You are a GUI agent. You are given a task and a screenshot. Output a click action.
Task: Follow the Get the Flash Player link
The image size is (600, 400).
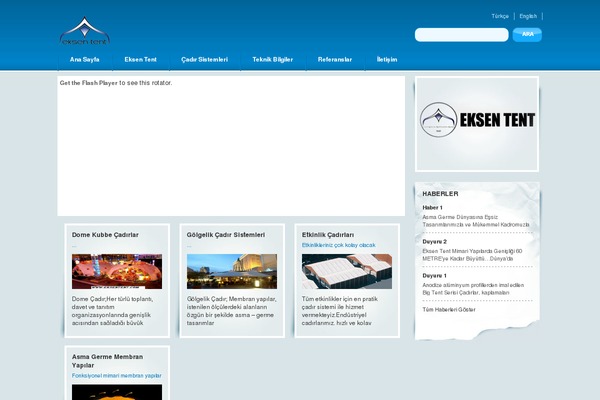click(88, 83)
